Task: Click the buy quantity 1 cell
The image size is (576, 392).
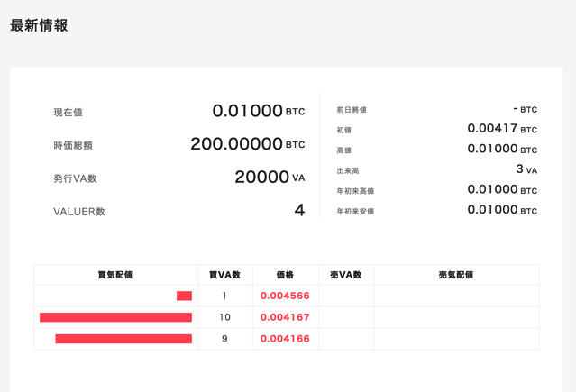Action: click(224, 296)
